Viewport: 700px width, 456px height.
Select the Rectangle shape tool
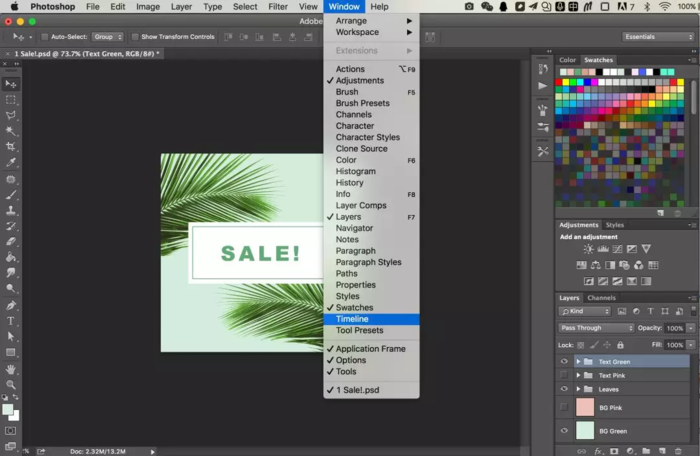click(x=11, y=352)
